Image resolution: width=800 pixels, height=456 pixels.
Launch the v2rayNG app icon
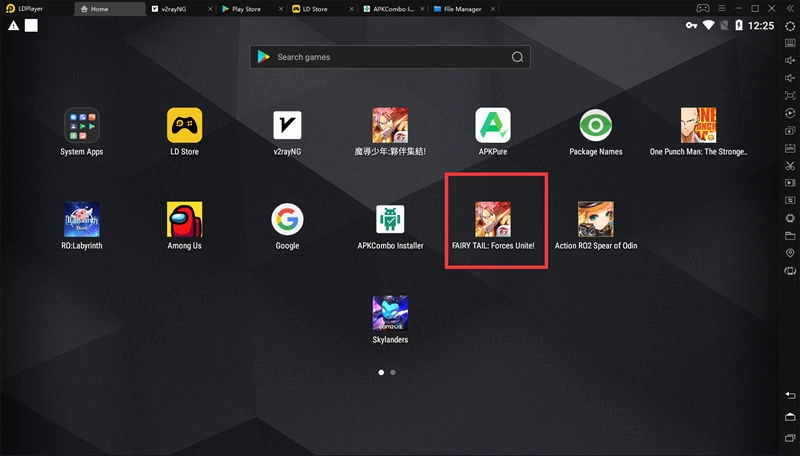point(288,126)
